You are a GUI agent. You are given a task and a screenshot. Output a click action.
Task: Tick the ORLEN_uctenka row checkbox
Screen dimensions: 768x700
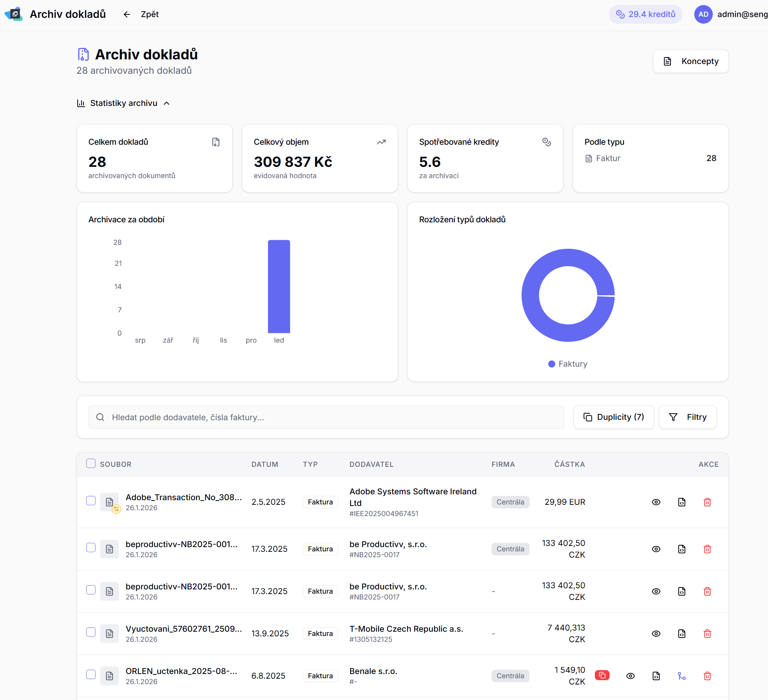point(91,674)
